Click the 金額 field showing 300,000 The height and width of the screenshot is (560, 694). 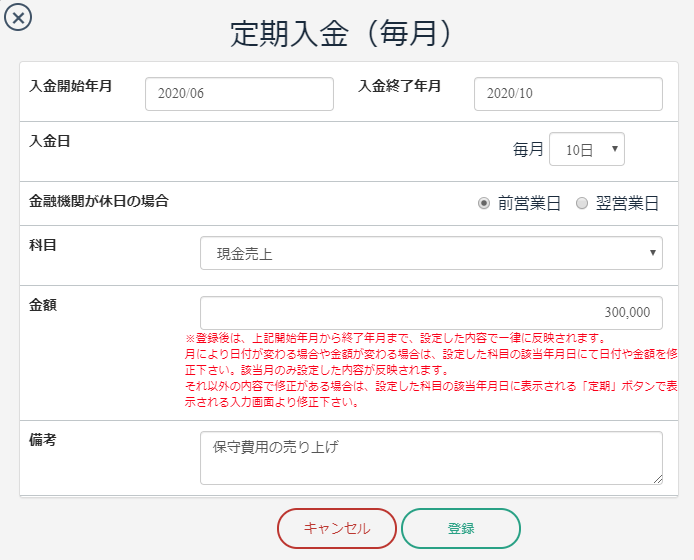pos(431,313)
